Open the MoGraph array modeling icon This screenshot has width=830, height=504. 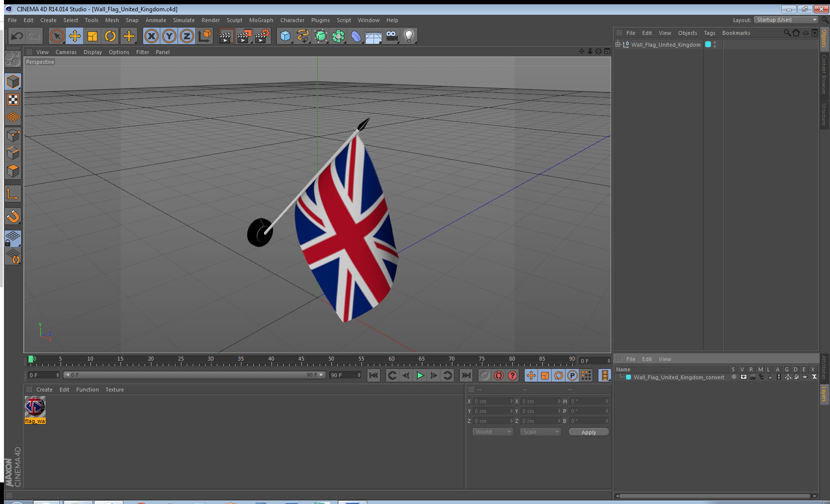pos(338,36)
